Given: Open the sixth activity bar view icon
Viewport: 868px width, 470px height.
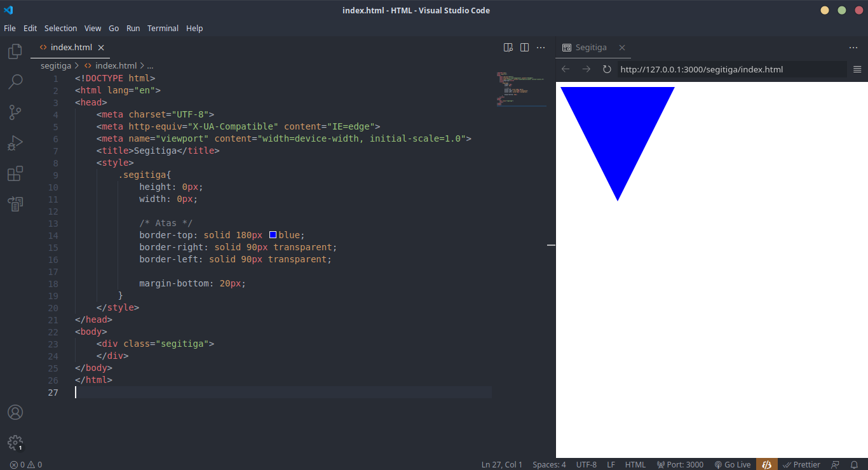Looking at the screenshot, I should click(15, 204).
